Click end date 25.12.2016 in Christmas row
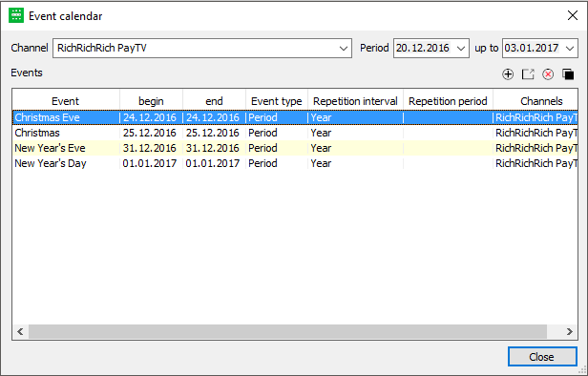Viewport: 588px width, 376px height. click(x=213, y=133)
